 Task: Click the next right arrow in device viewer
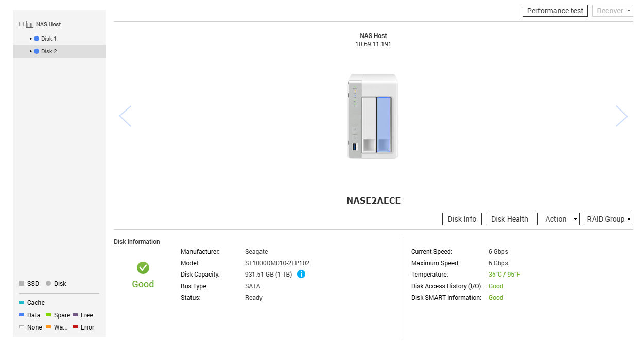pyautogui.click(x=621, y=116)
